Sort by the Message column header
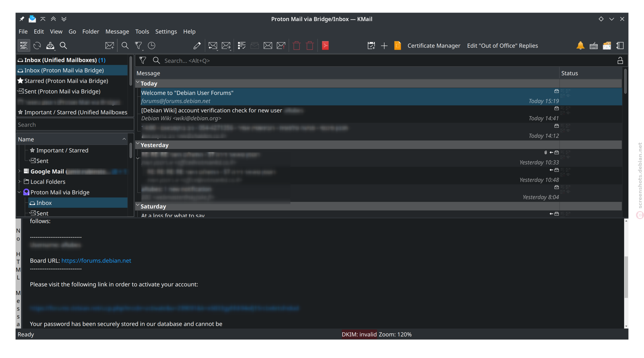The width and height of the screenshot is (644, 358). pos(347,73)
